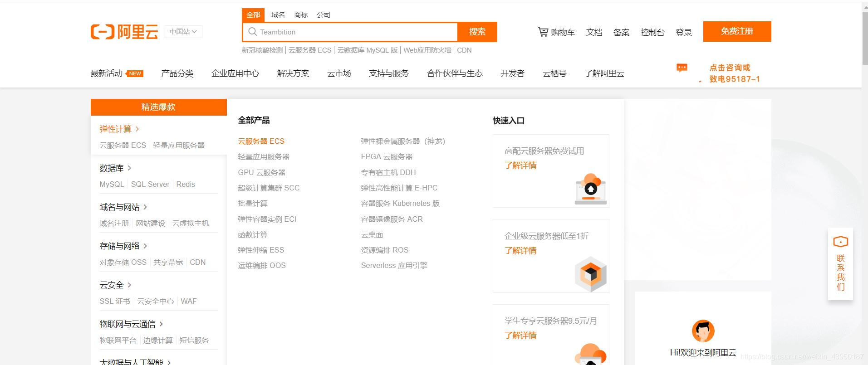
Task: Expand the 存储与网络 category
Action: click(123, 246)
